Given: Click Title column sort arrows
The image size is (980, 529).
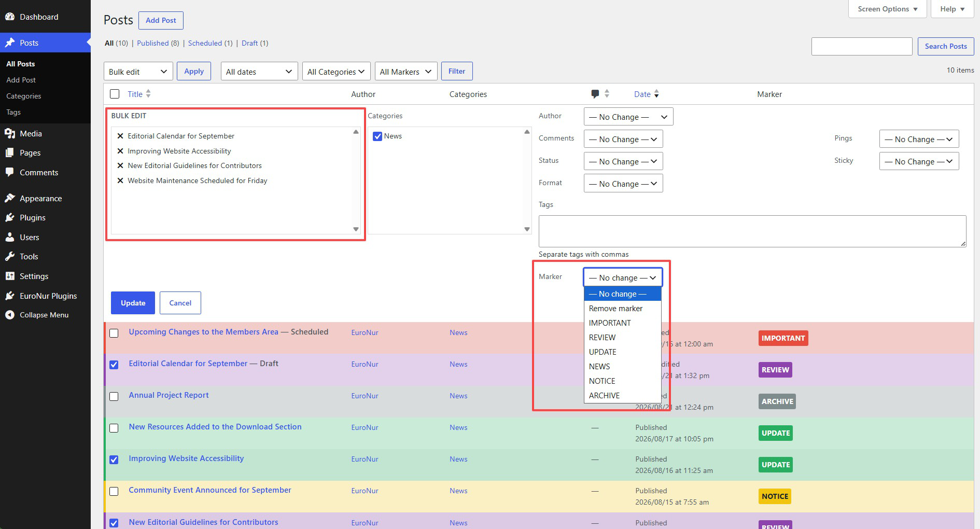Looking at the screenshot, I should 148,94.
